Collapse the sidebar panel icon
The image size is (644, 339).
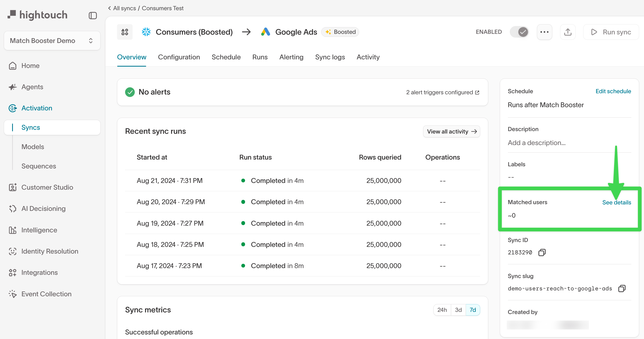coord(93,16)
